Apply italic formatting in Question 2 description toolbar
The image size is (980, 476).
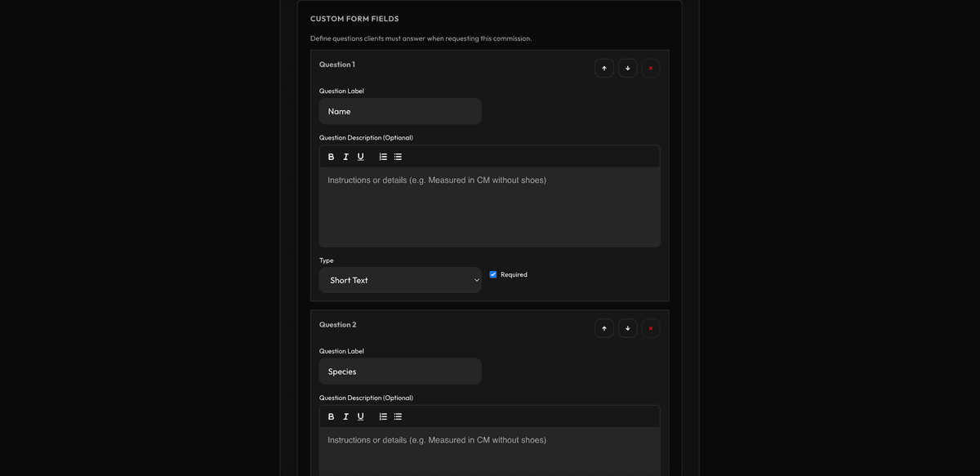345,416
